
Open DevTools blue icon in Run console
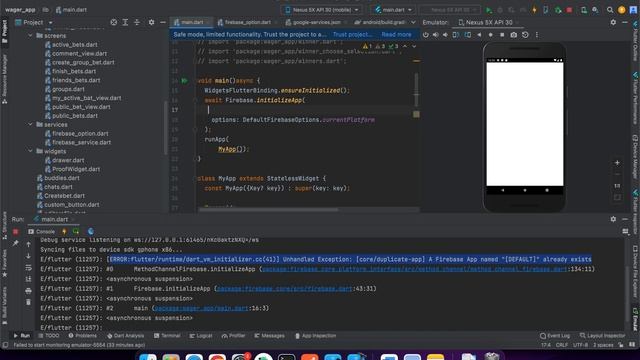(x=91, y=231)
